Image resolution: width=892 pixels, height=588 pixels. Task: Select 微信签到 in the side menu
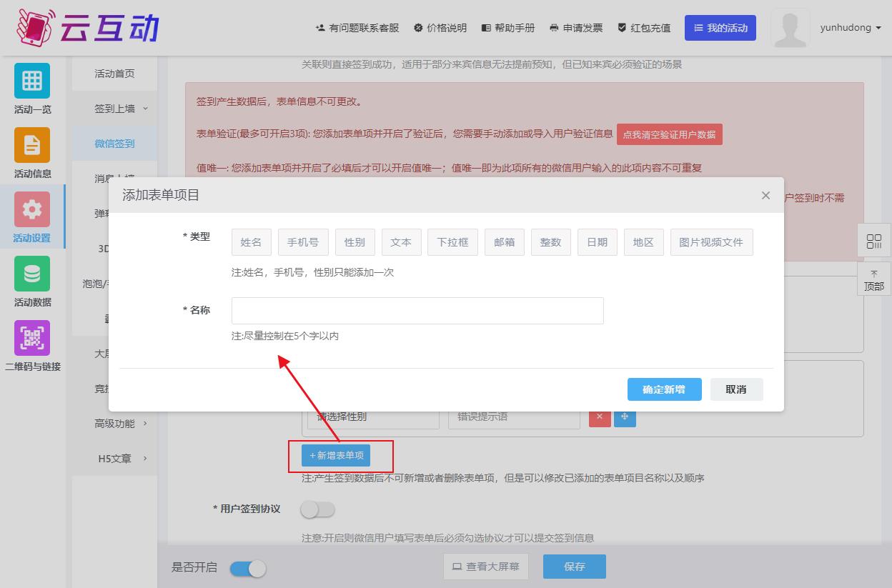pyautogui.click(x=114, y=144)
